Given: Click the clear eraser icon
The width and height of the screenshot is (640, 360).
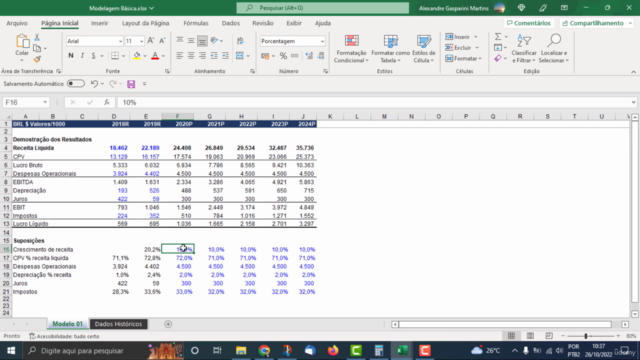Looking at the screenshot, I should [498, 58].
